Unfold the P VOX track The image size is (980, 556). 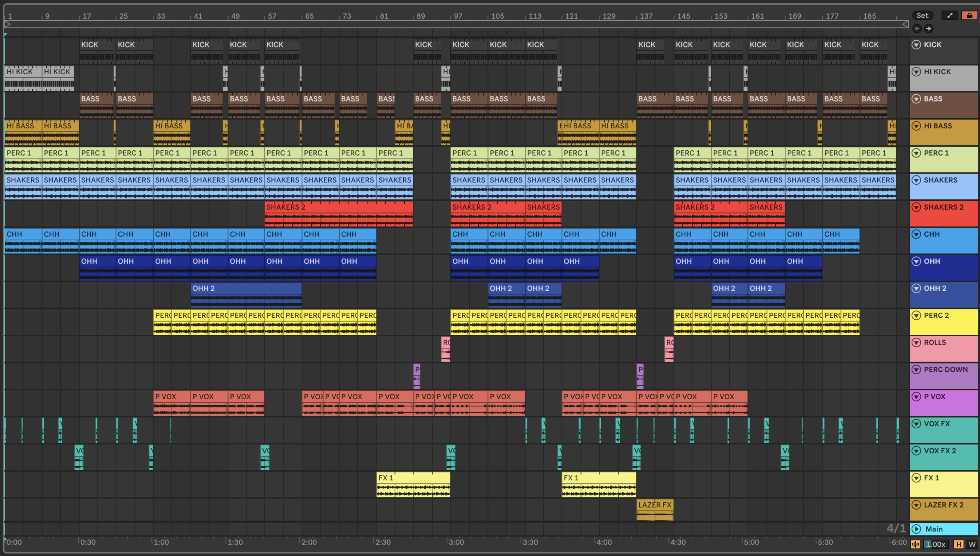click(x=916, y=397)
